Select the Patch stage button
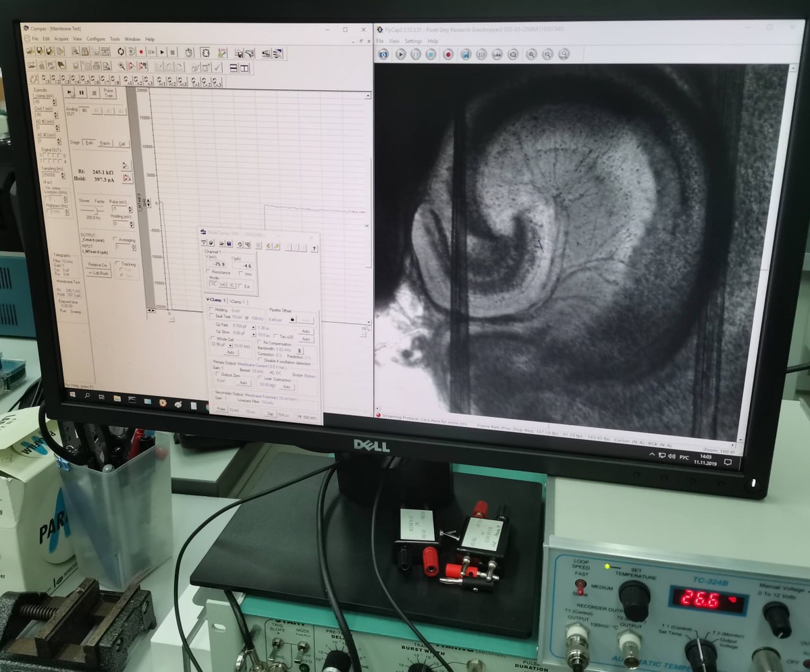The image size is (810, 672). pyautogui.click(x=105, y=143)
